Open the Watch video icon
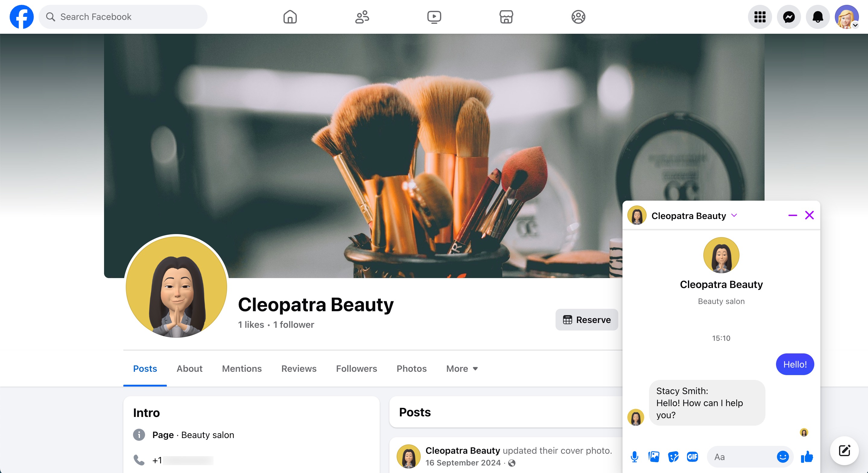 [434, 17]
